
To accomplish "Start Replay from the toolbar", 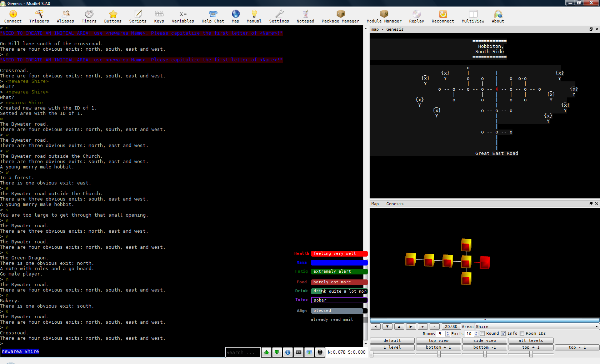I will [416, 16].
